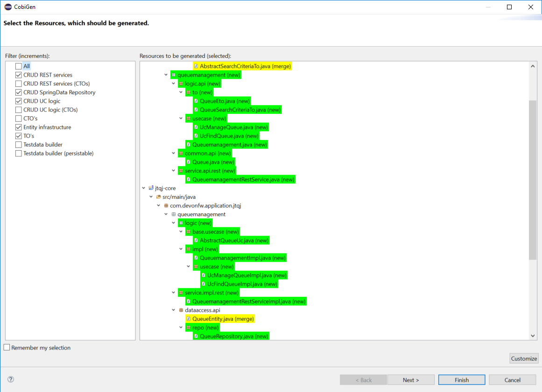The width and height of the screenshot is (542, 392).
Task: Check the Testdata builder (persistable) option
Action: 19,154
